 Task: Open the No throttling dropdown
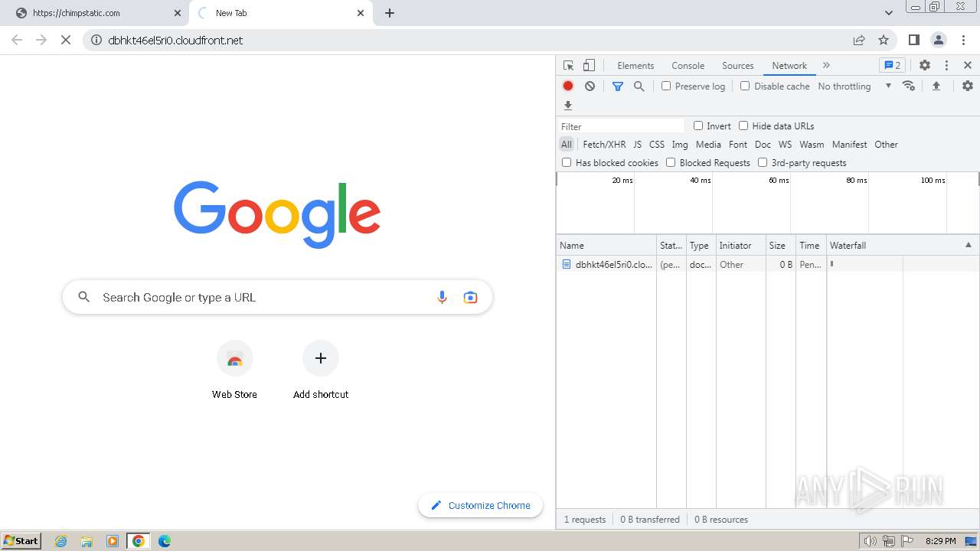[854, 86]
